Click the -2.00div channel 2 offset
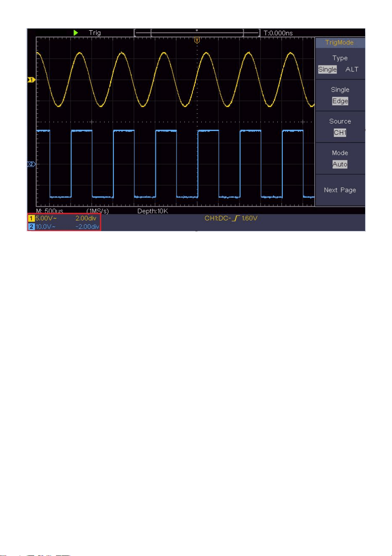392x556 pixels. tap(87, 227)
